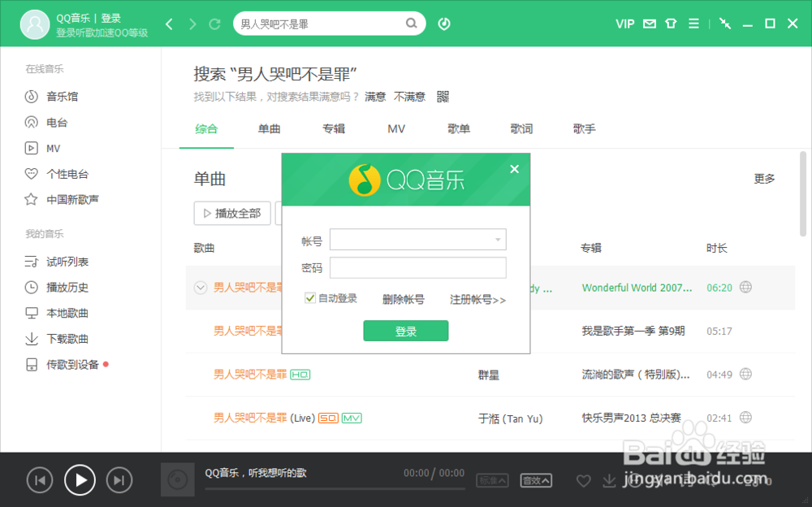Click the globe icon on the 04:49 row
This screenshot has height=507, width=812.
[745, 374]
